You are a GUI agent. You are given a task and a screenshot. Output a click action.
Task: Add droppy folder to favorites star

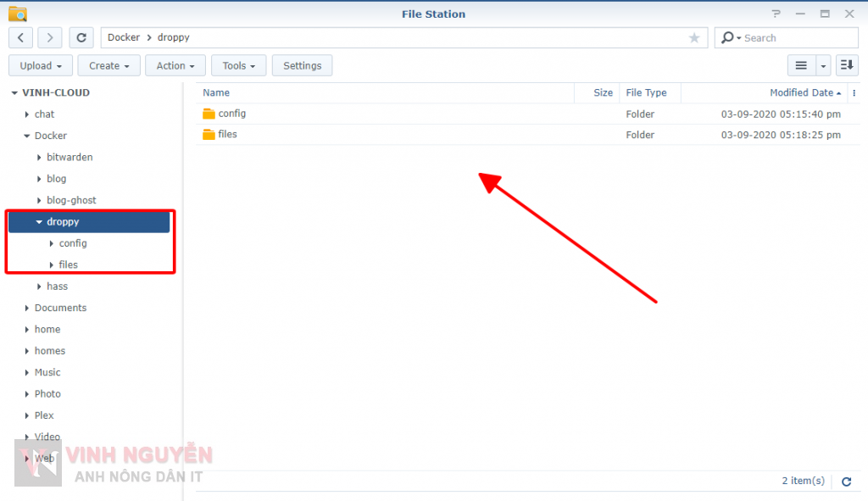(x=694, y=37)
